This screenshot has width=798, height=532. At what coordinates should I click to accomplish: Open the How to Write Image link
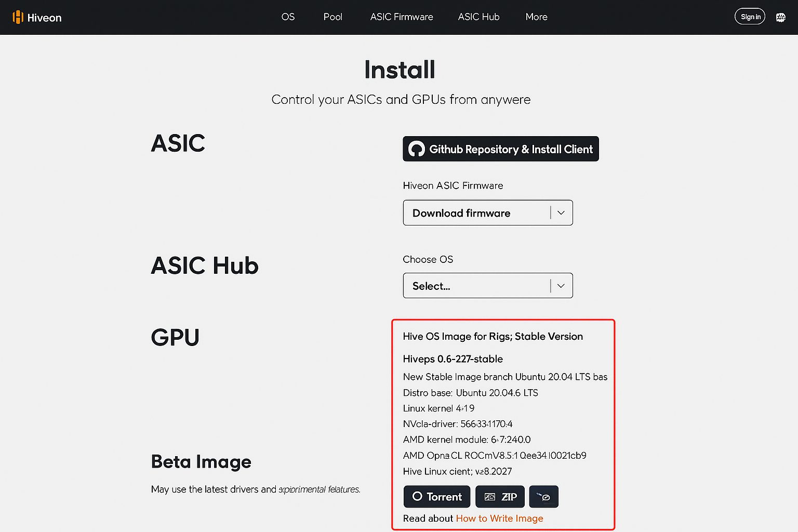[x=499, y=518]
